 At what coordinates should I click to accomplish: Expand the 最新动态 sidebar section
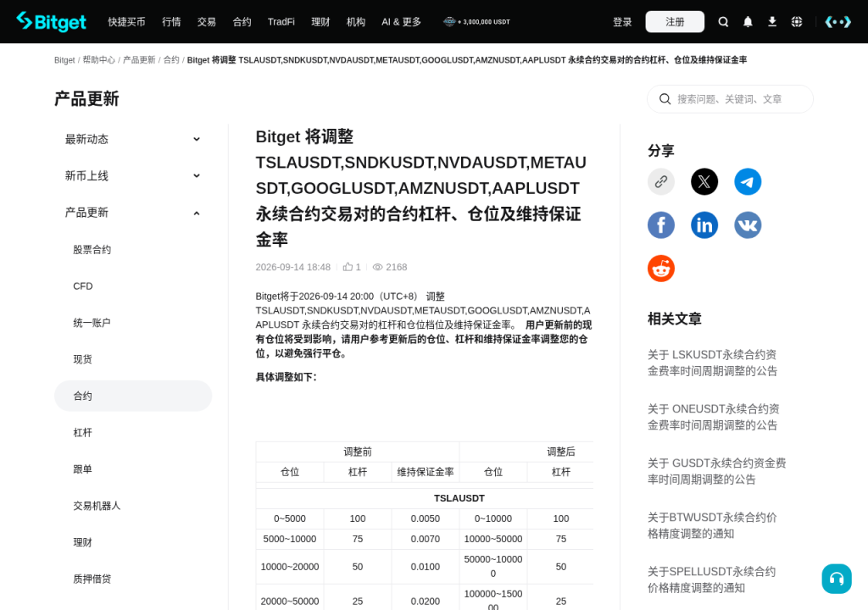point(133,139)
